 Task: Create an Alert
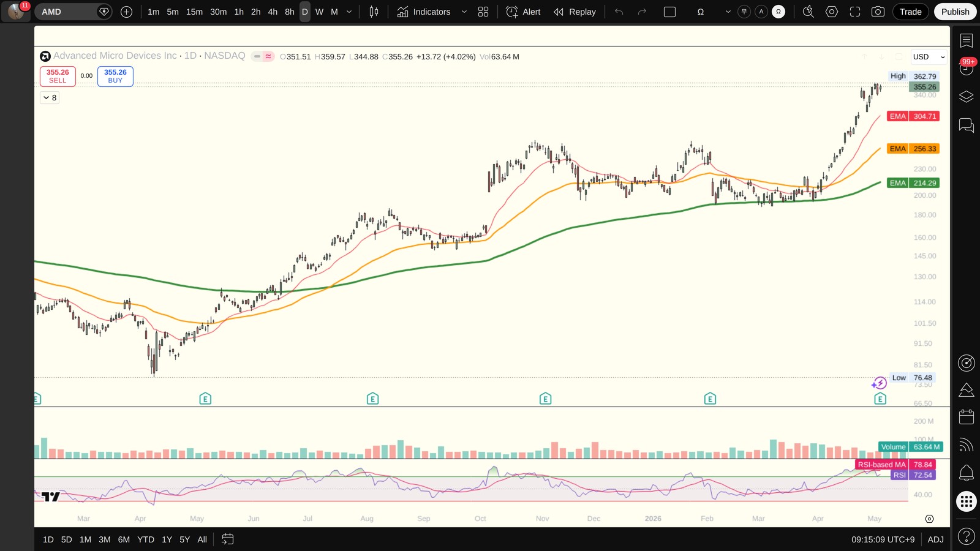pyautogui.click(x=524, y=12)
